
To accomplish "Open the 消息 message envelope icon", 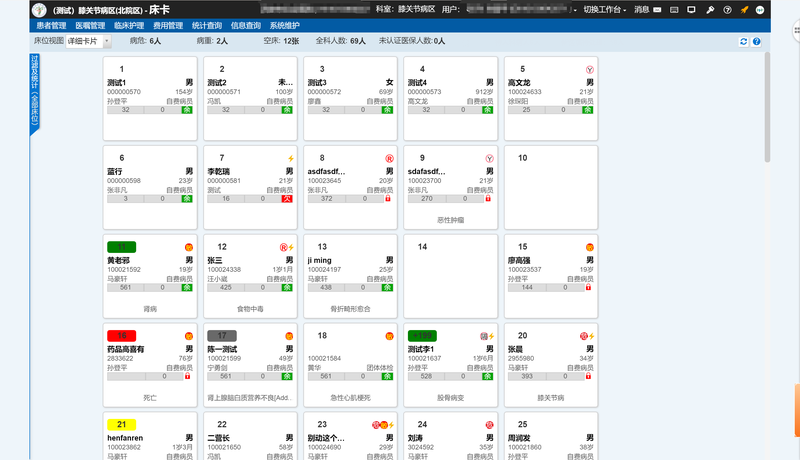I will point(657,10).
